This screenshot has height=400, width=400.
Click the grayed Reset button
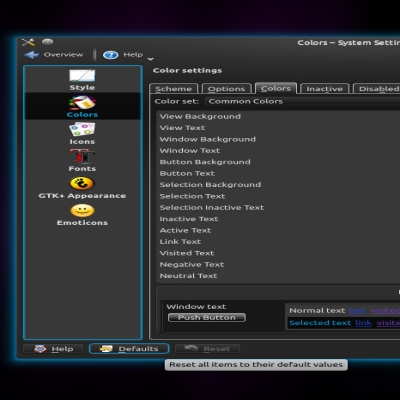click(207, 349)
